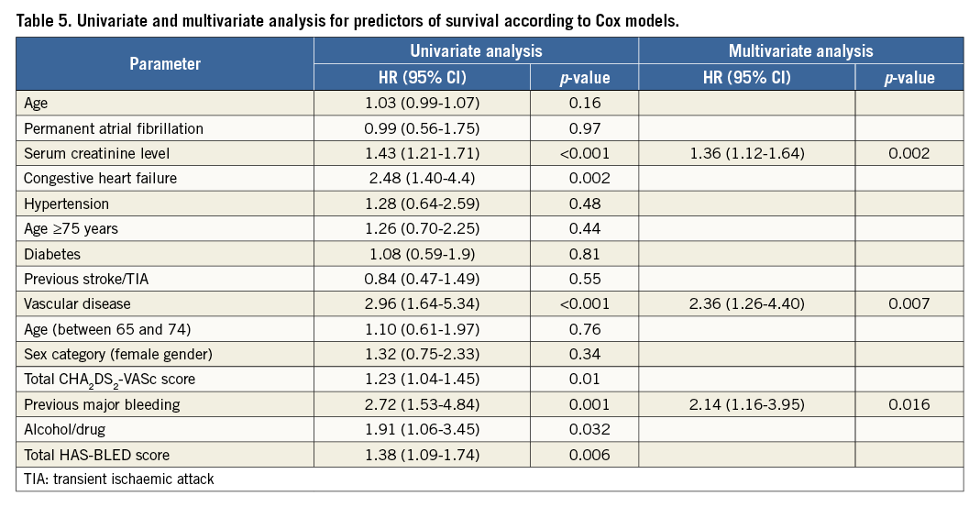Viewport: 980px width, 507px height.
Task: Select Vascular disease multivariate HR 2.36
Action: tap(747, 303)
